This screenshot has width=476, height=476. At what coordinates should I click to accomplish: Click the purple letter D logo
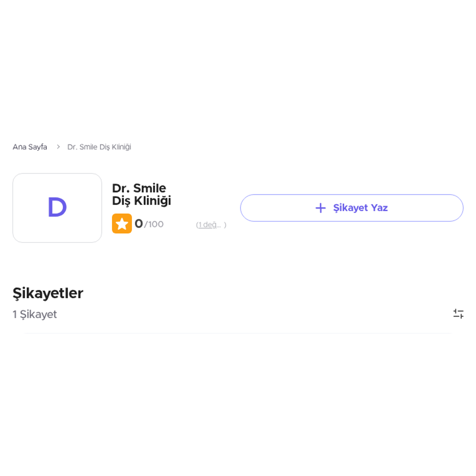tap(57, 207)
